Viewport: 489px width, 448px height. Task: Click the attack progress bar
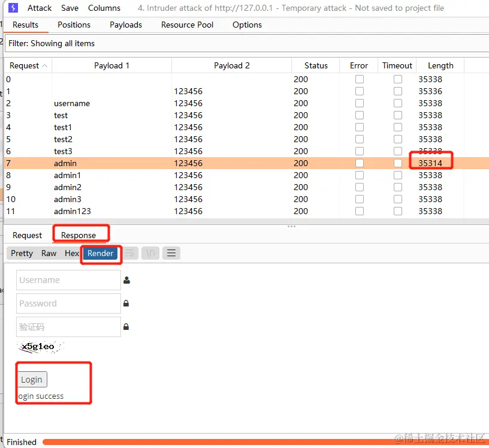[265, 442]
